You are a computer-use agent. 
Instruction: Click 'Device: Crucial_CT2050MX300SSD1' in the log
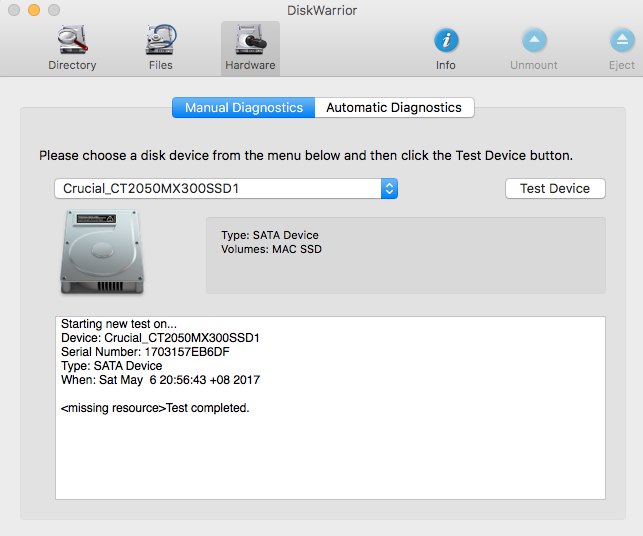coord(160,338)
